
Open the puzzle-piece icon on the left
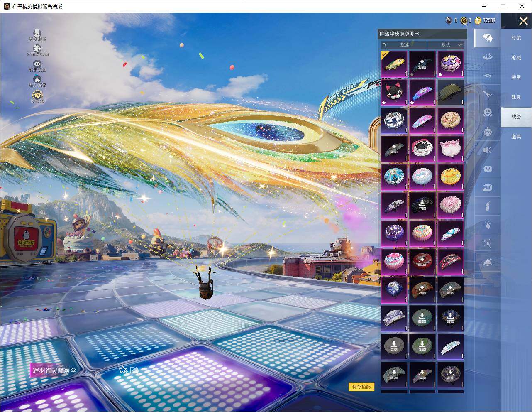(x=37, y=49)
